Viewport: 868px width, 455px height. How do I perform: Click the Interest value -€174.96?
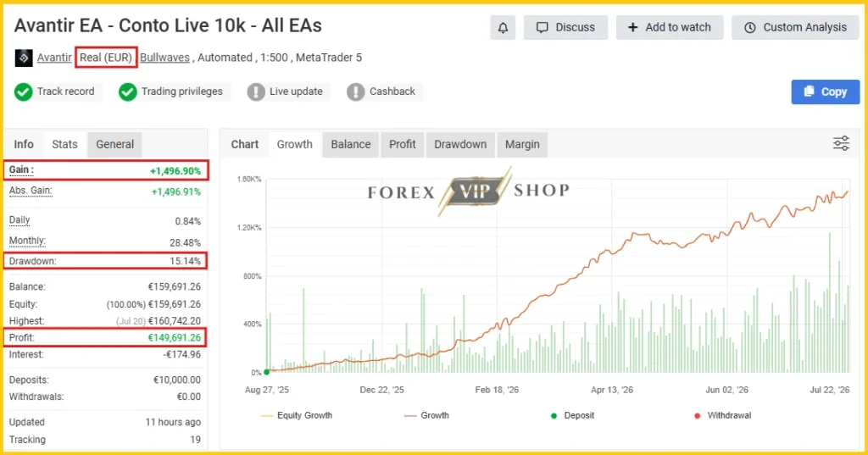click(x=182, y=354)
